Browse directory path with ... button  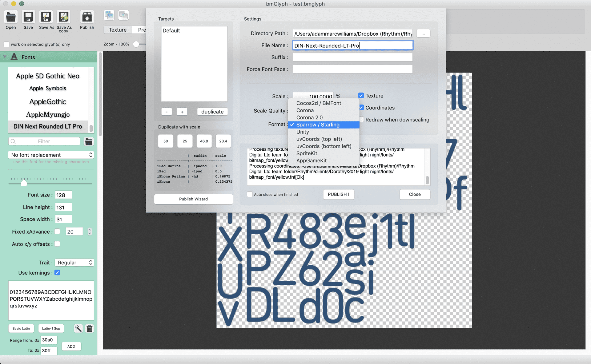423,34
